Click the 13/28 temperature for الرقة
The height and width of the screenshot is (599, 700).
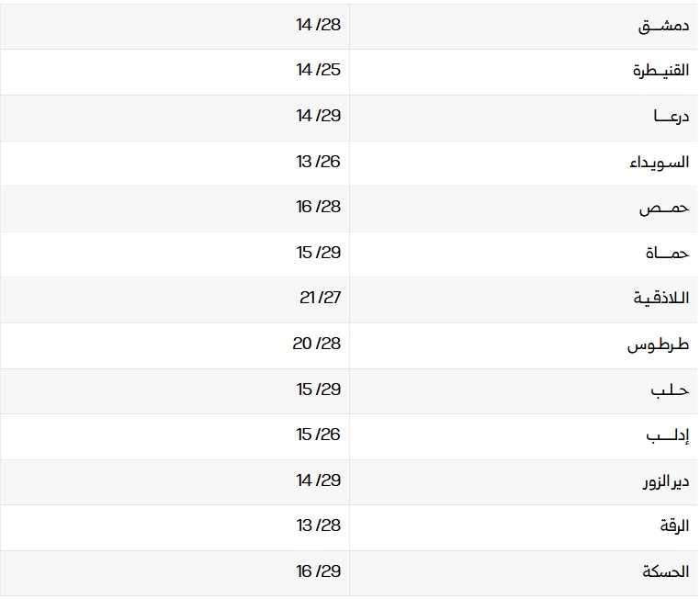click(319, 526)
